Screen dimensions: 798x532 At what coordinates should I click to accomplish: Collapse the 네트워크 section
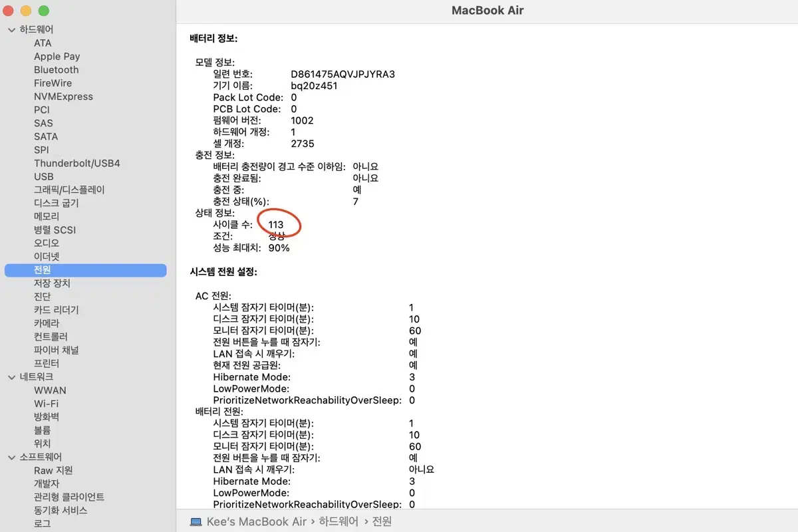pos(11,377)
